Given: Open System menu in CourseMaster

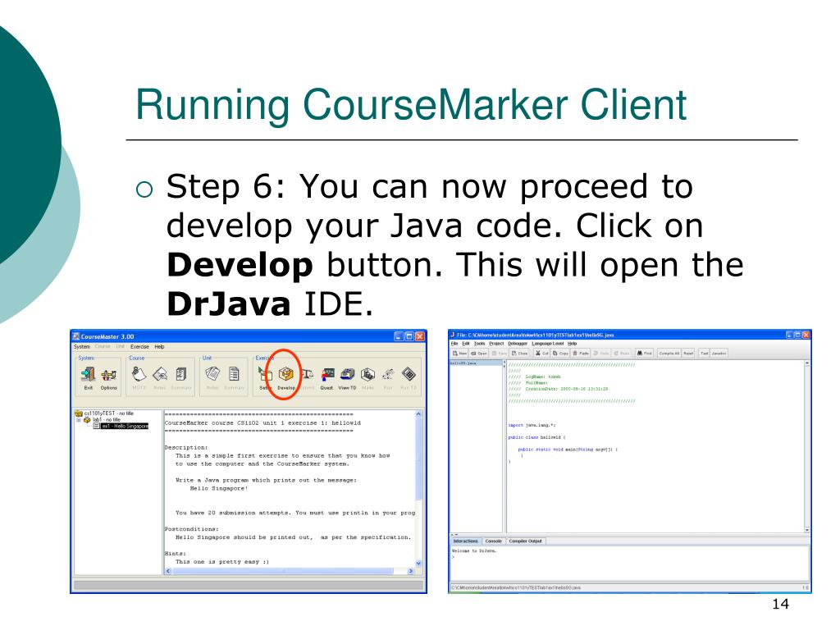Looking at the screenshot, I should [x=82, y=347].
